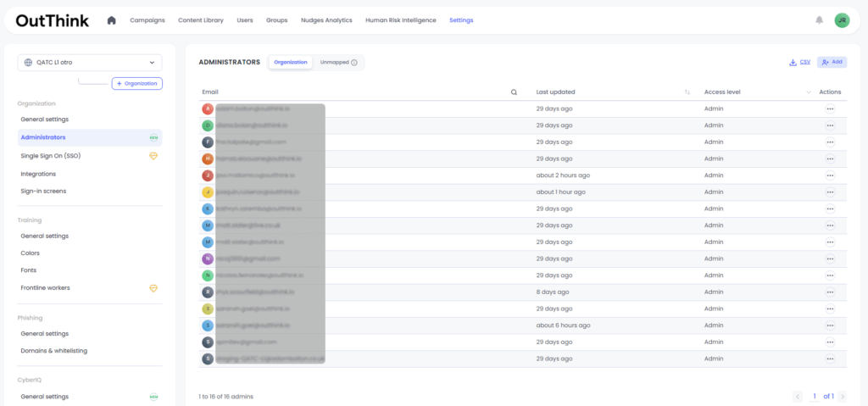Click the 'about 2 hours ago' cell
The image size is (868, 406).
[x=563, y=175]
